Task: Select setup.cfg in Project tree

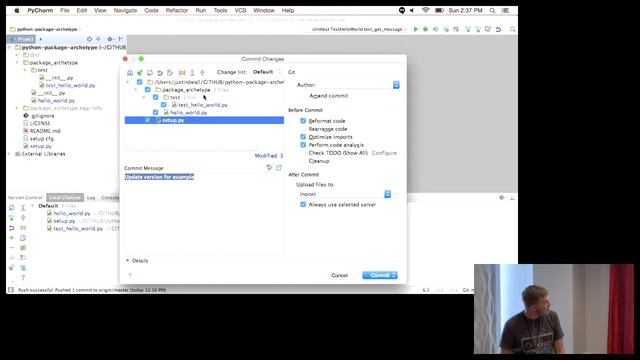Action: click(42, 138)
